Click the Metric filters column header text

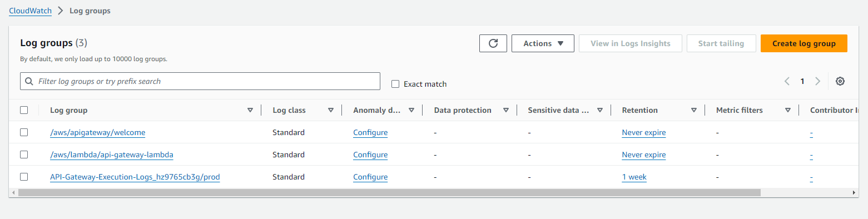point(740,110)
